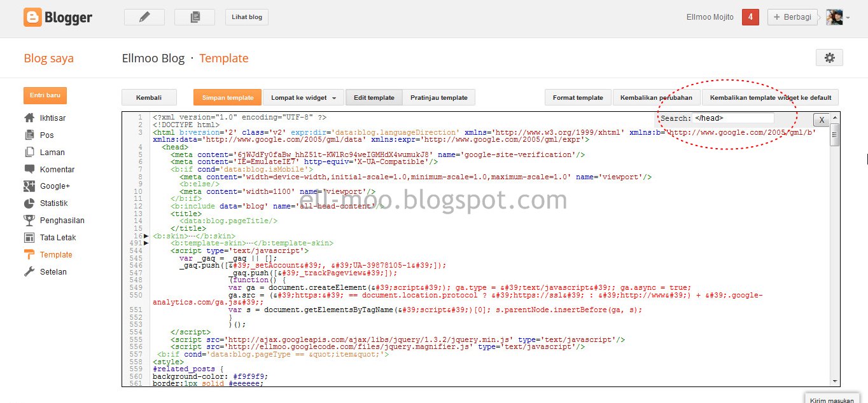
Task: Click the Kirim masukan feedback button
Action: (832, 399)
